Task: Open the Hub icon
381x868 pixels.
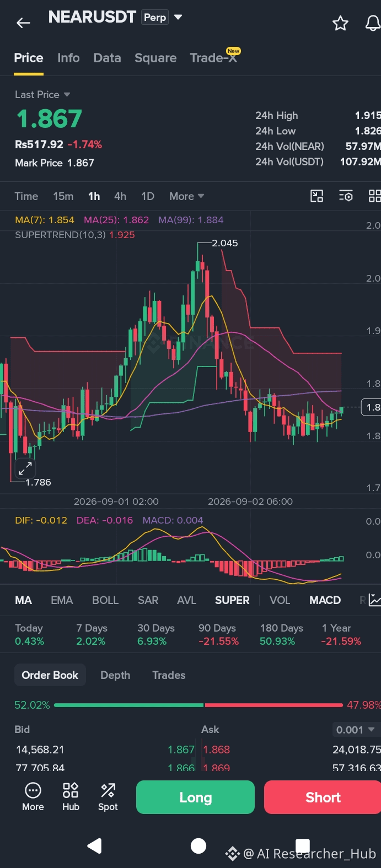Action: [x=71, y=797]
